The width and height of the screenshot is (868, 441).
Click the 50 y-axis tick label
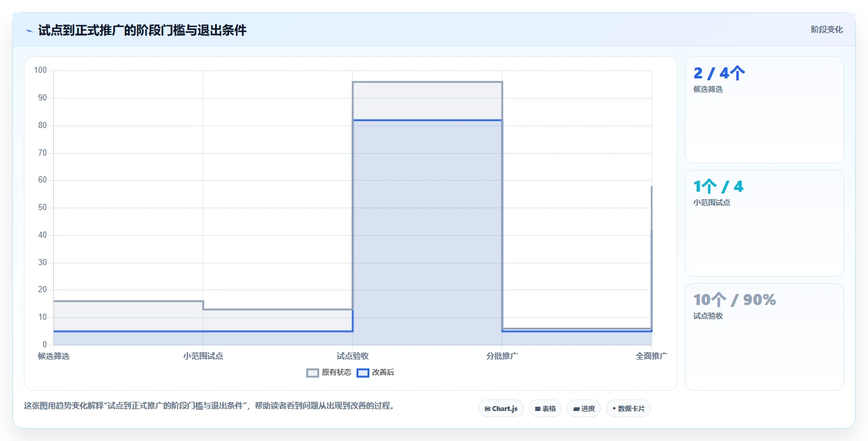[43, 208]
